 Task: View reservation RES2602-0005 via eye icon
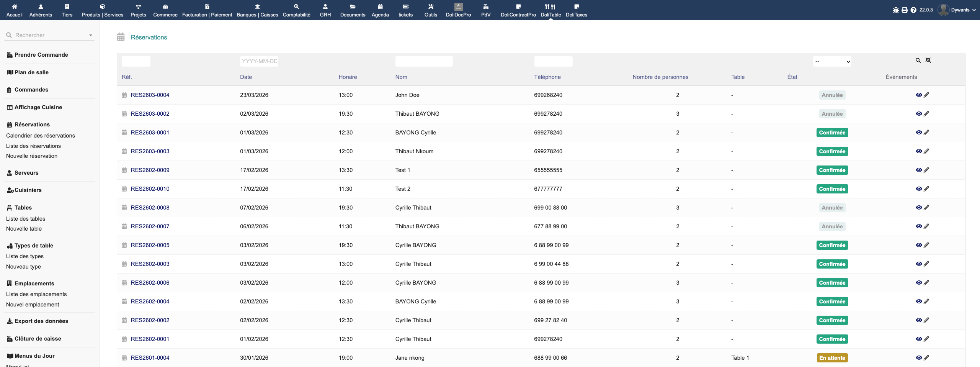point(918,245)
